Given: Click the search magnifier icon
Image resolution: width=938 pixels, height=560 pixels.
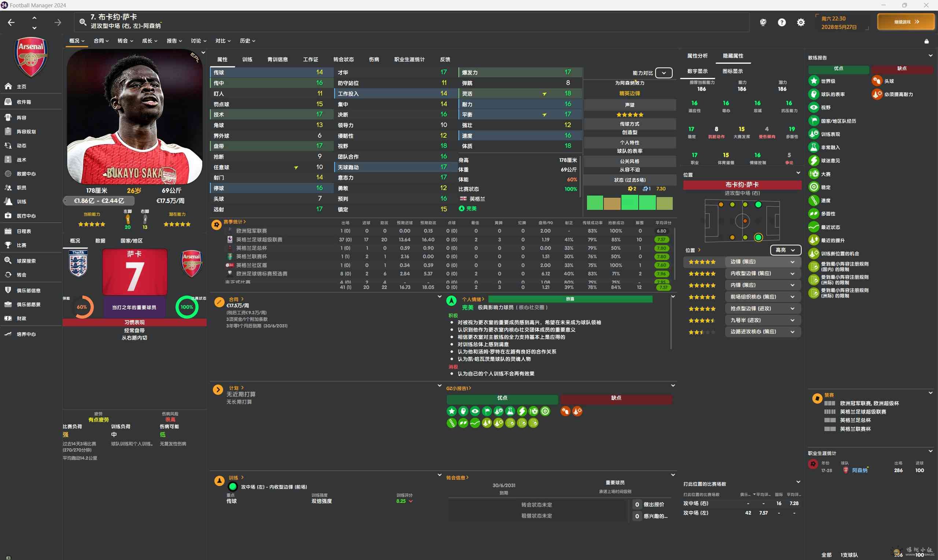Looking at the screenshot, I should 83,22.
